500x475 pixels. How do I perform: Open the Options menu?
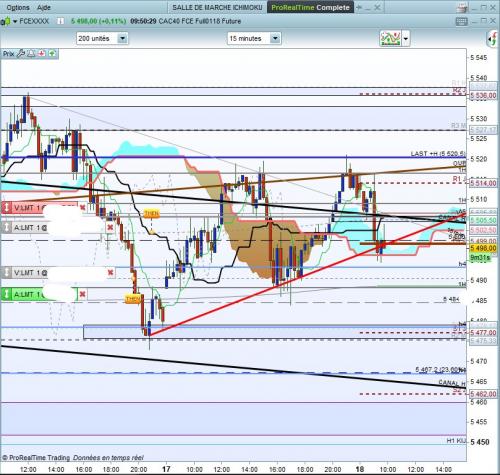coord(18,7)
